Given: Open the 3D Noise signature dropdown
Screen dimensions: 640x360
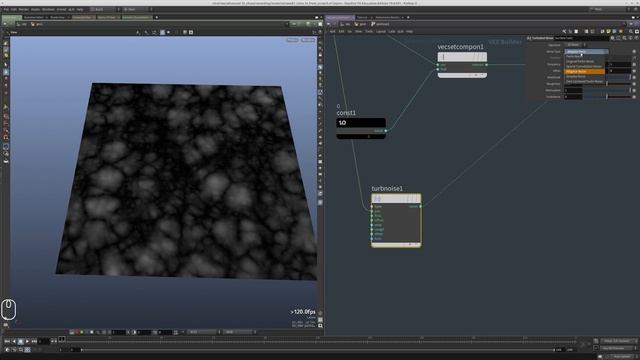Looking at the screenshot, I should coord(576,45).
